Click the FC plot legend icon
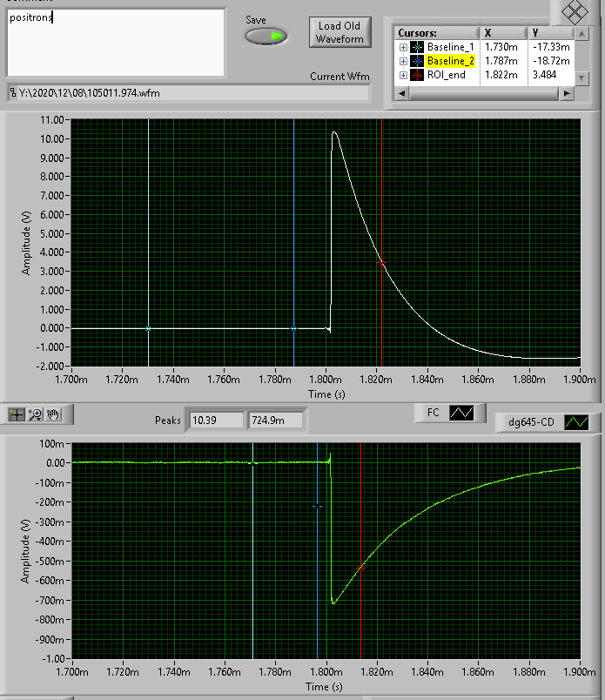This screenshot has height=700, width=605. click(461, 413)
